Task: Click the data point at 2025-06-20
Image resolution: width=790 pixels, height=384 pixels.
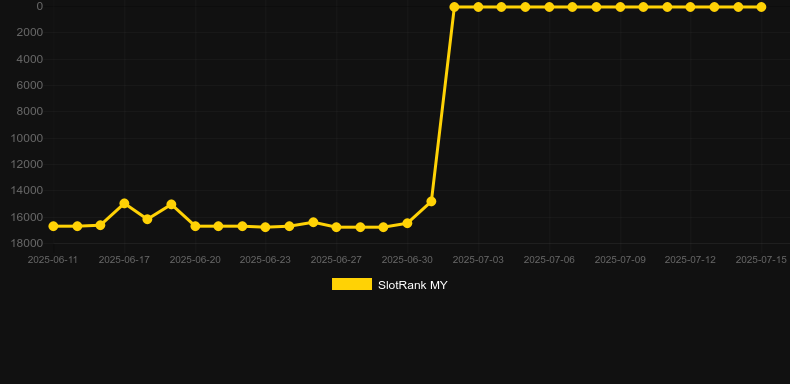Action: coord(195,226)
